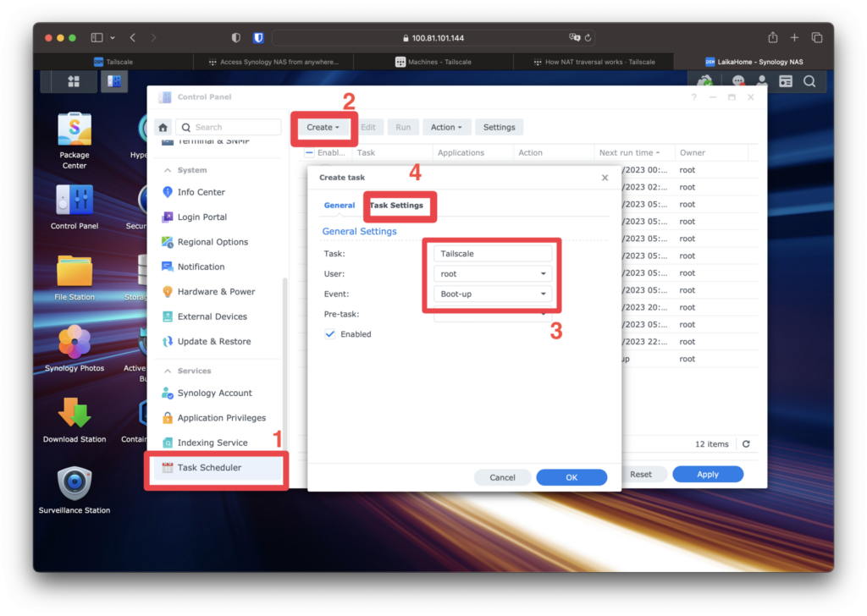Open Application Privileges in the sidebar
Viewport: 867px width, 616px height.
coord(220,418)
